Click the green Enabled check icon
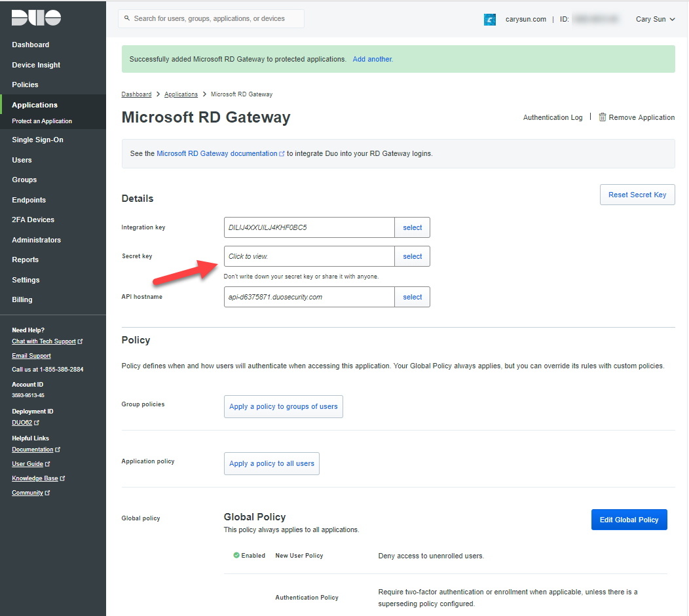Screen dimensions: 689x616 pos(236,555)
